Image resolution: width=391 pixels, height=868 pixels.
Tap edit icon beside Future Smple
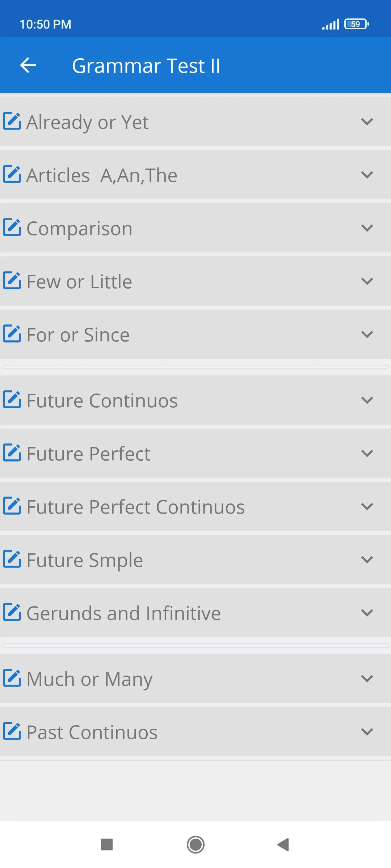coord(12,559)
